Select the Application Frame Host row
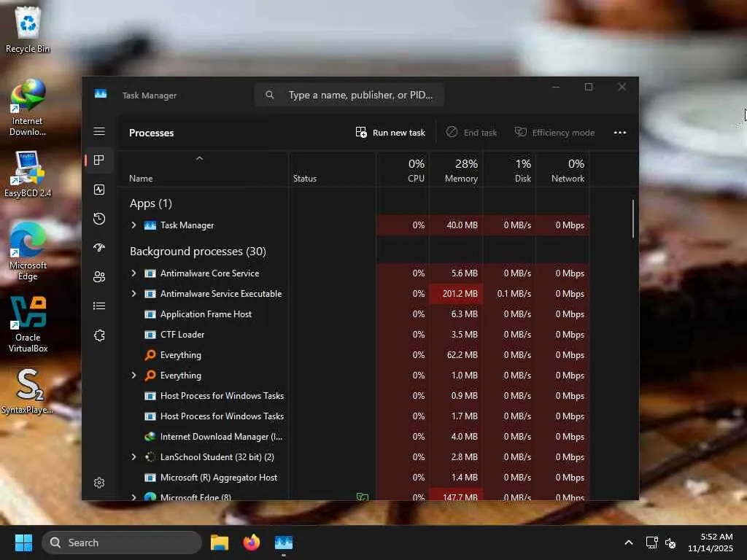This screenshot has width=747, height=560. (352, 314)
